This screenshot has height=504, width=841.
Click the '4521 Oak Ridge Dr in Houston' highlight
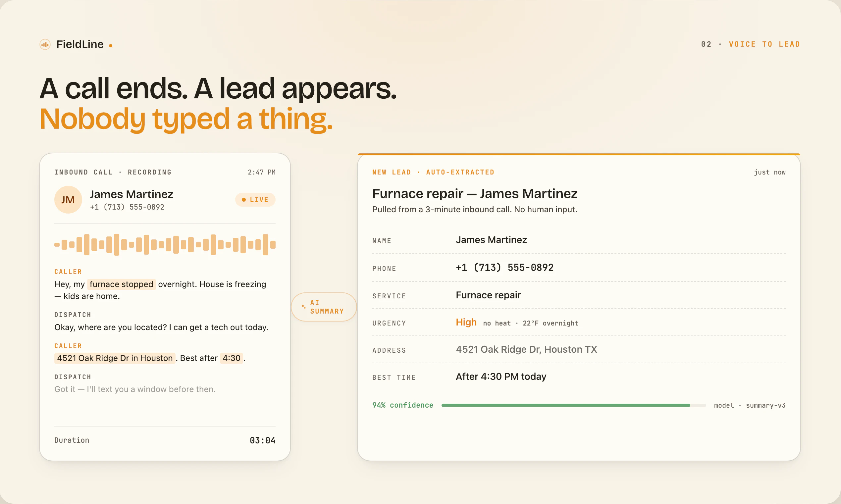[x=115, y=358]
